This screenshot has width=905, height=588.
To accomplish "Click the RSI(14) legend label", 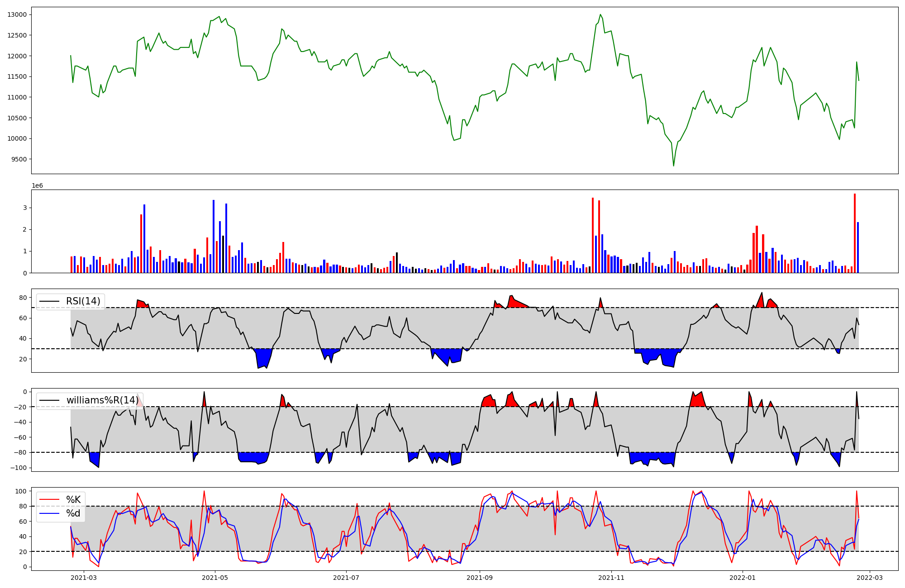I will pos(83,301).
